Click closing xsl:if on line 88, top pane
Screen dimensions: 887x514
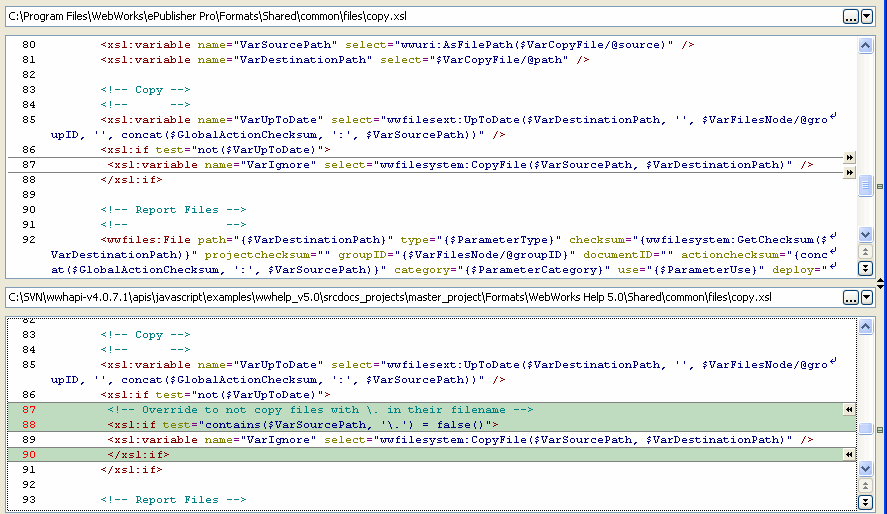click(x=131, y=180)
